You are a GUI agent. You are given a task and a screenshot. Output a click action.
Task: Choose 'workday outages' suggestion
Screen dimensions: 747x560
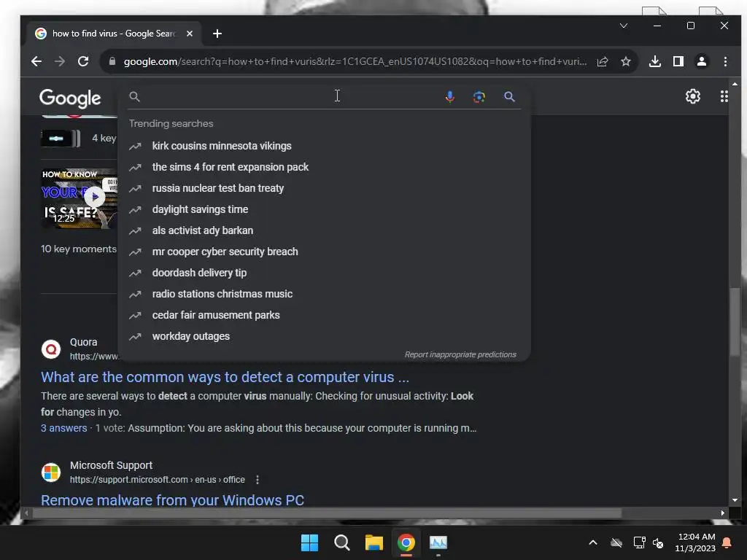[324, 336]
